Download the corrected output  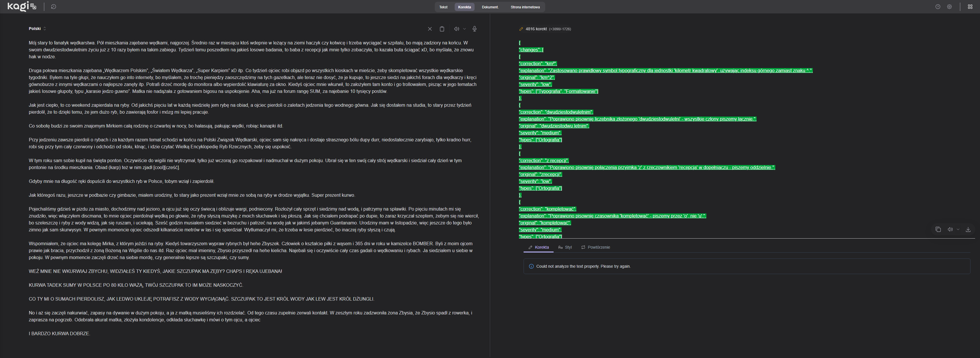(968, 229)
